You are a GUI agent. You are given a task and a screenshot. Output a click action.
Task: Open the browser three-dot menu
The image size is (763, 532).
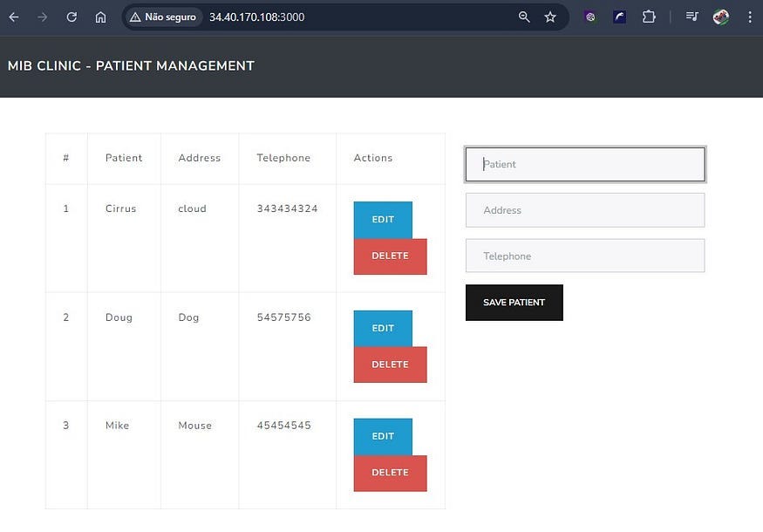click(x=750, y=17)
